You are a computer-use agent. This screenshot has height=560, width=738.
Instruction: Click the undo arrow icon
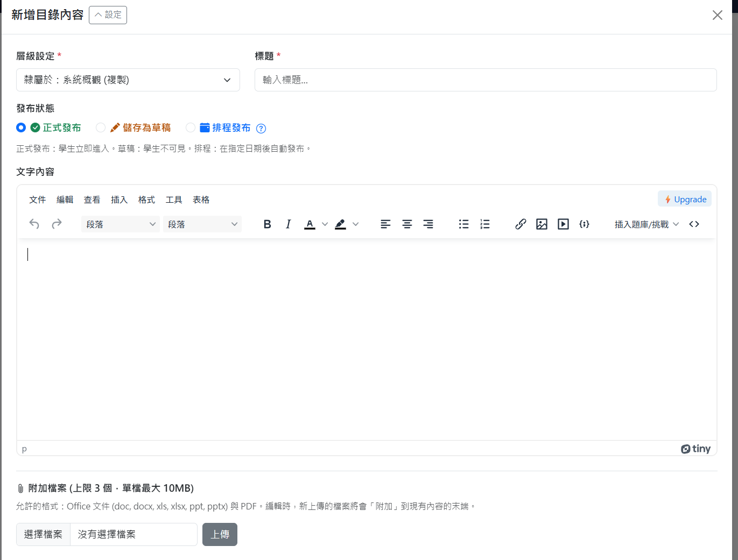[x=34, y=224]
